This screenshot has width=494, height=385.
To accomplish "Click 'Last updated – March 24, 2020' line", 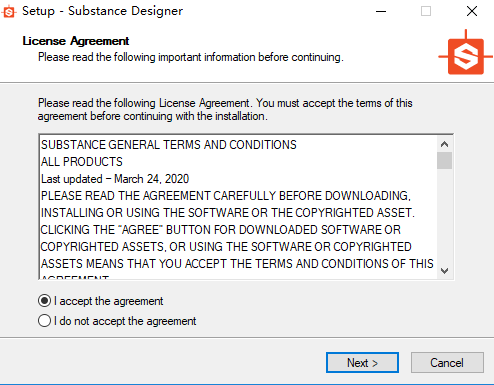I will point(115,179).
